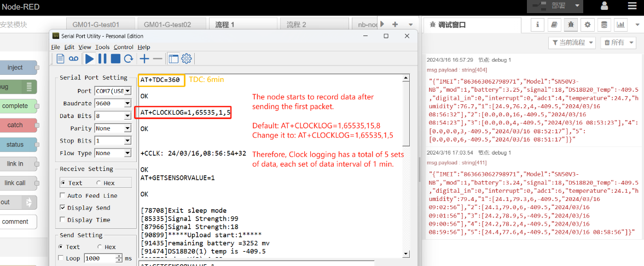Click the scrollbar up arrow in receive log
The image size is (644, 266).
coord(406,78)
